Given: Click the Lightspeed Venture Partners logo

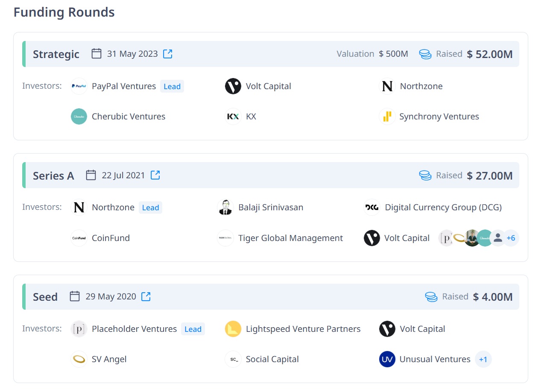Looking at the screenshot, I should [233, 329].
